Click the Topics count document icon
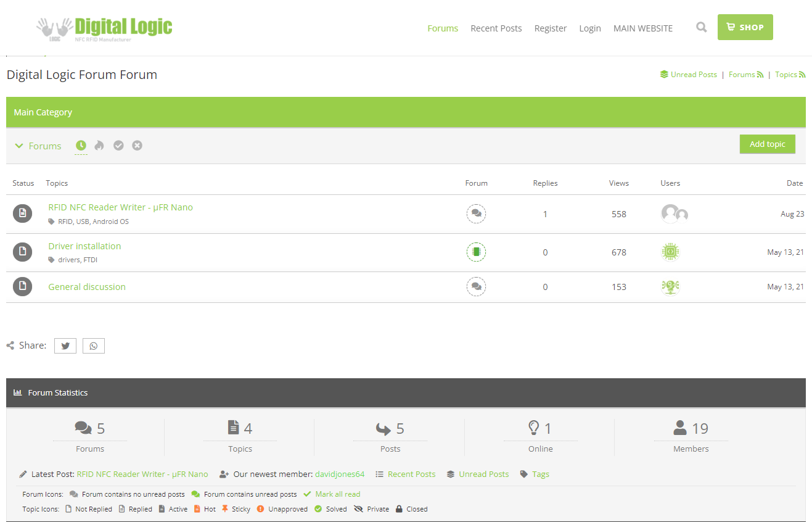Image resolution: width=812 pixels, height=522 pixels. [234, 428]
